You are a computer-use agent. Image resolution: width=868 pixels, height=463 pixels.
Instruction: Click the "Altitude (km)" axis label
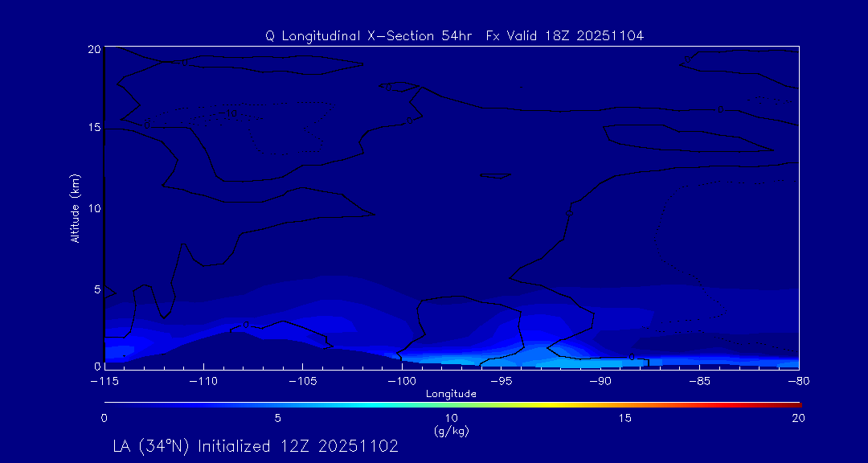pyautogui.click(x=76, y=207)
